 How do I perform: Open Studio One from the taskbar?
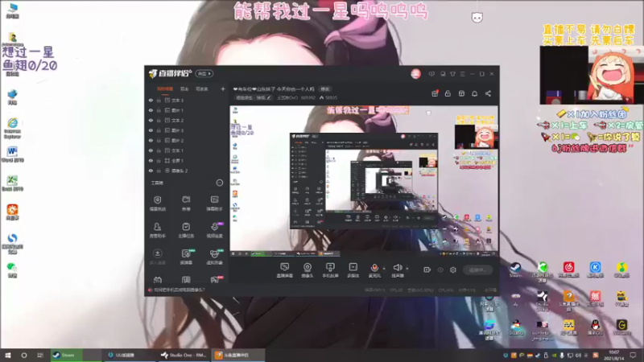(x=184, y=355)
